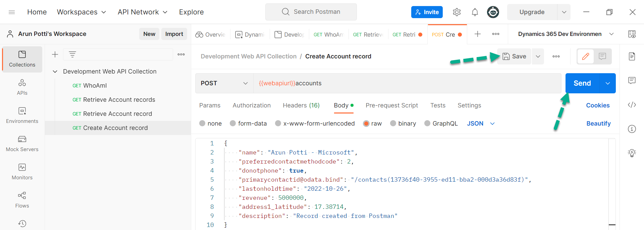The image size is (644, 230).
Task: Open APIs in the sidebar
Action: point(22,87)
